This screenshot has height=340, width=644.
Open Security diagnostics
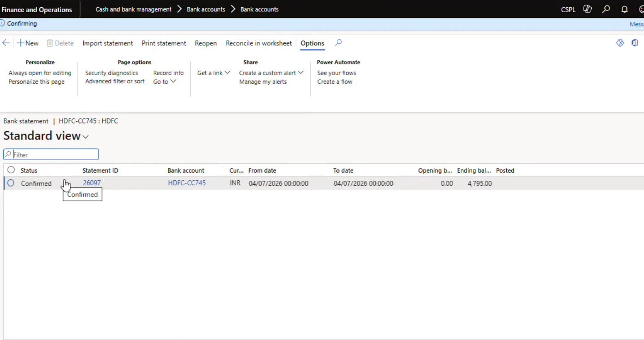(x=111, y=72)
